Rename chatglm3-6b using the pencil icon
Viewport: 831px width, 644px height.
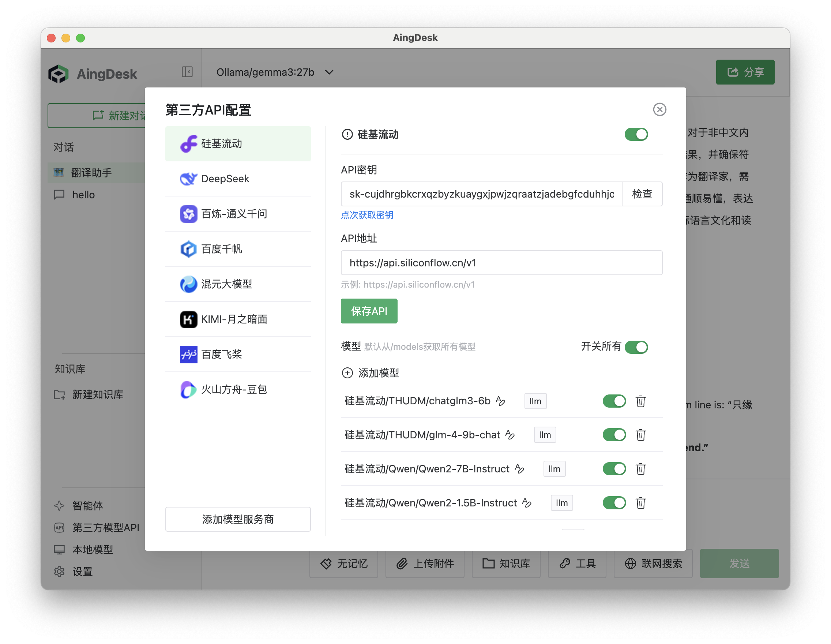(x=501, y=401)
